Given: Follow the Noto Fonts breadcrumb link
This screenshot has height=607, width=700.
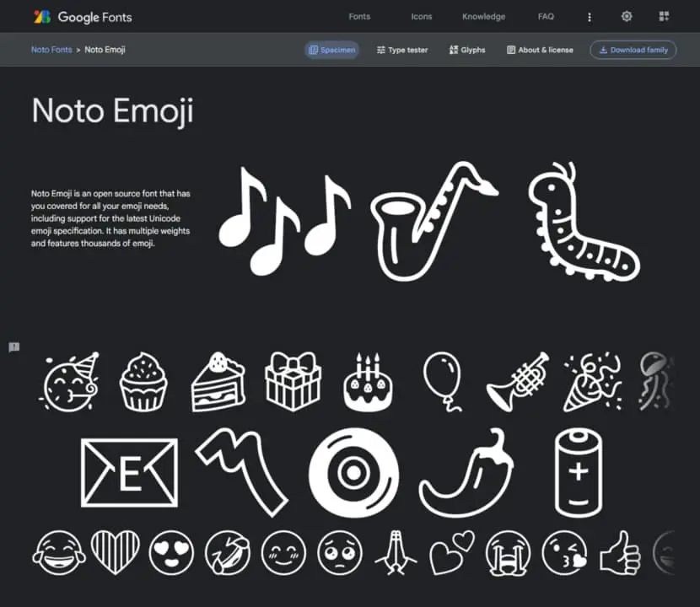Looking at the screenshot, I should 51,50.
